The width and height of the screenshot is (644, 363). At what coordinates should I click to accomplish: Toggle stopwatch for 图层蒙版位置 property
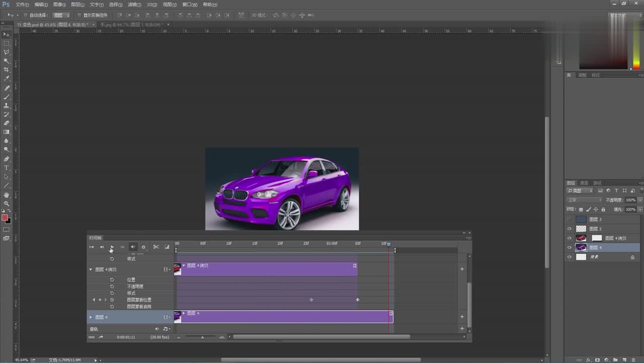tap(112, 300)
